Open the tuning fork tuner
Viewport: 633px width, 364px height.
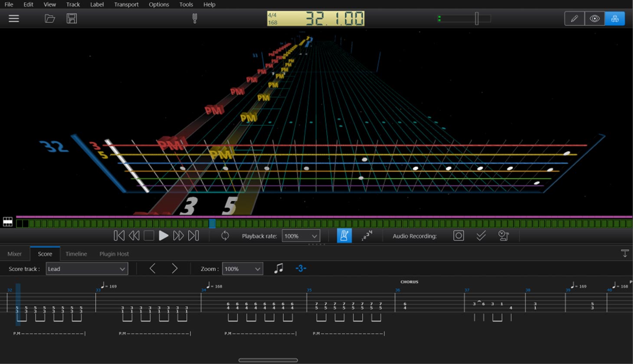[194, 18]
